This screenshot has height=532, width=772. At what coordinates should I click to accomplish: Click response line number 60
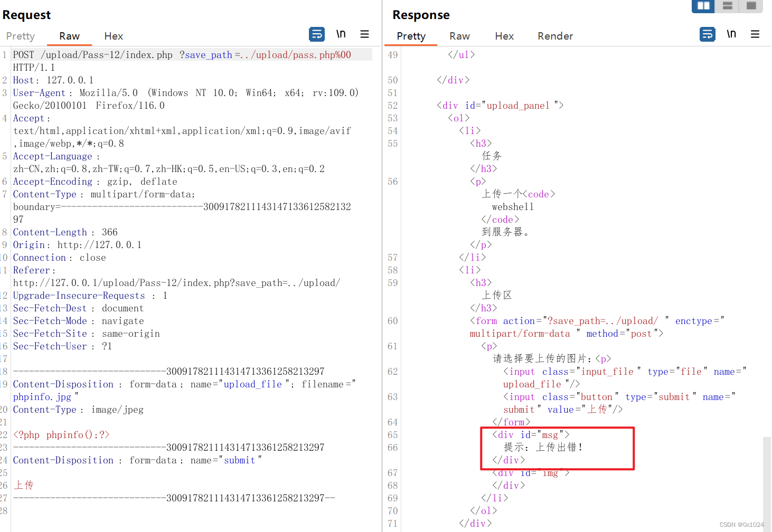(x=392, y=321)
